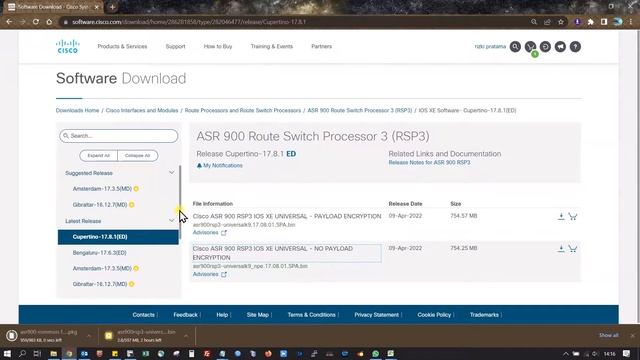This screenshot has height=360, width=640.
Task: Click the browser zoom magnifier icon in the address bar
Action: pyautogui.click(x=534, y=22)
